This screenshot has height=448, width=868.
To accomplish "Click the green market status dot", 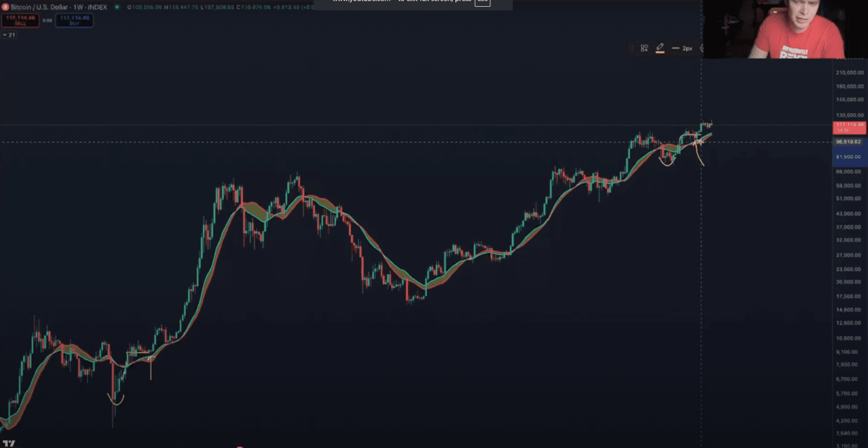I will [117, 7].
